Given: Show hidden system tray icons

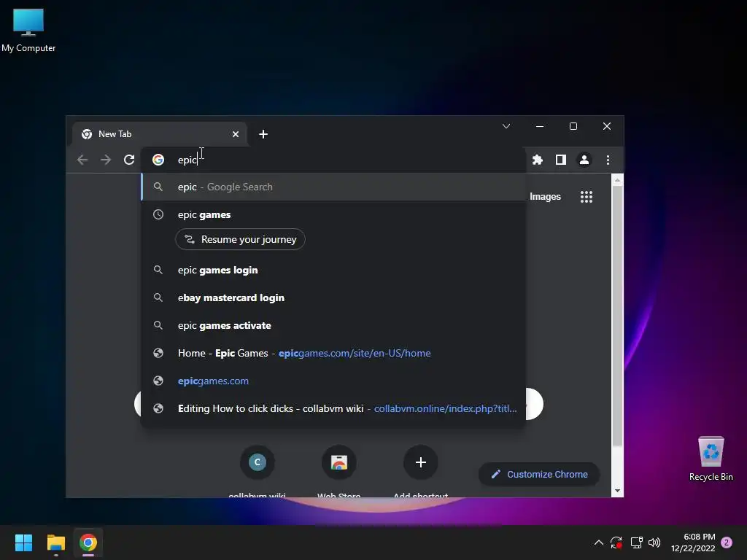Looking at the screenshot, I should tap(599, 542).
